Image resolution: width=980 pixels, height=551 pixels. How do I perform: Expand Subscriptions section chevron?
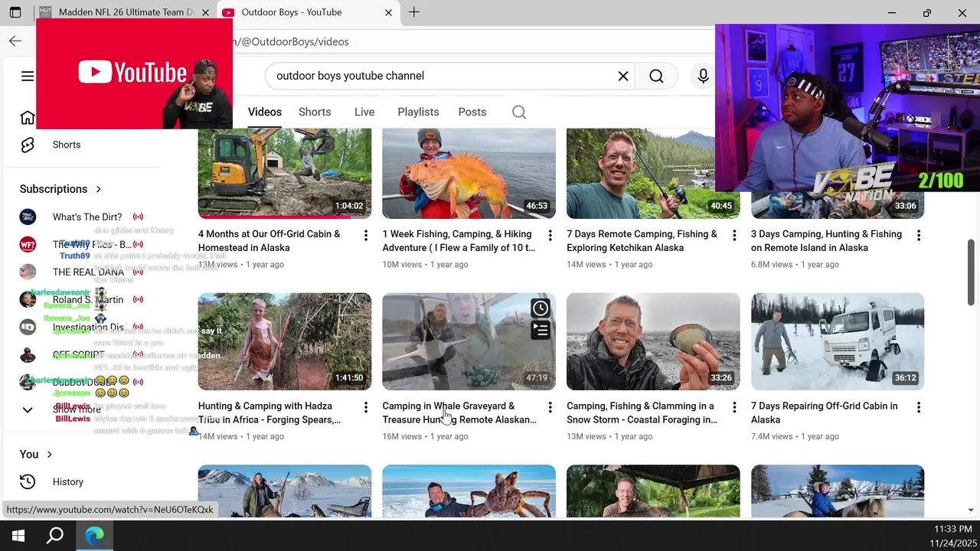tap(99, 189)
